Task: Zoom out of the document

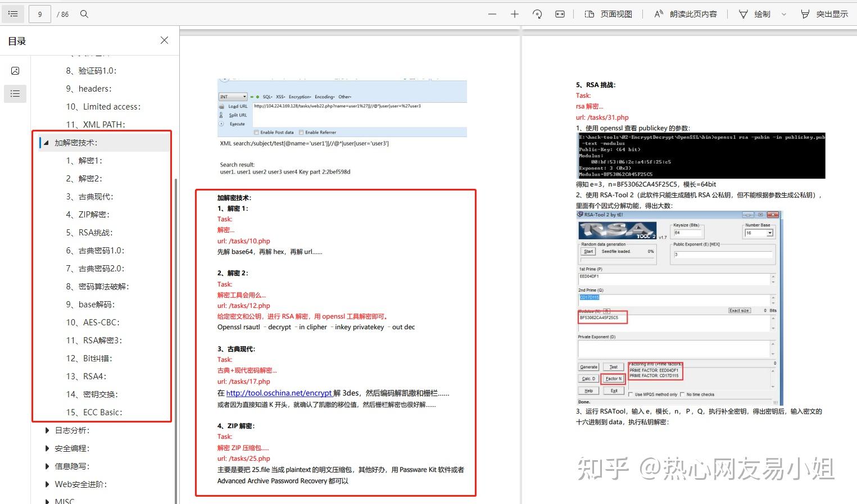Action: click(492, 13)
